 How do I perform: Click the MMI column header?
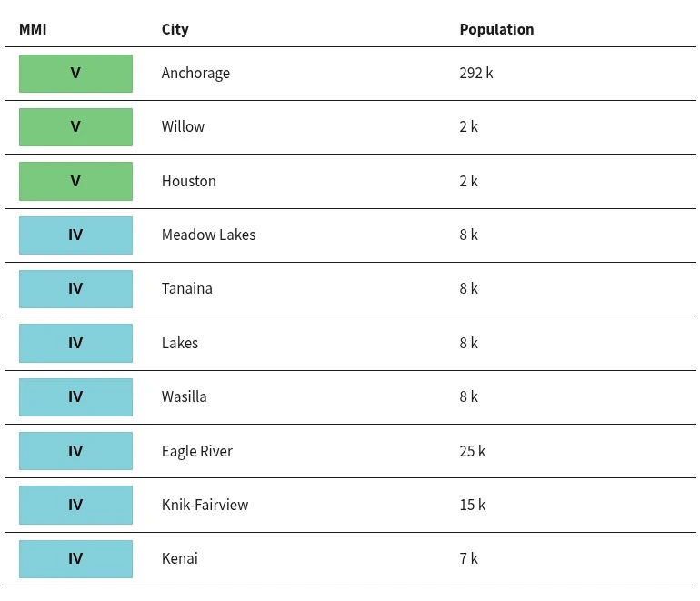tap(33, 29)
